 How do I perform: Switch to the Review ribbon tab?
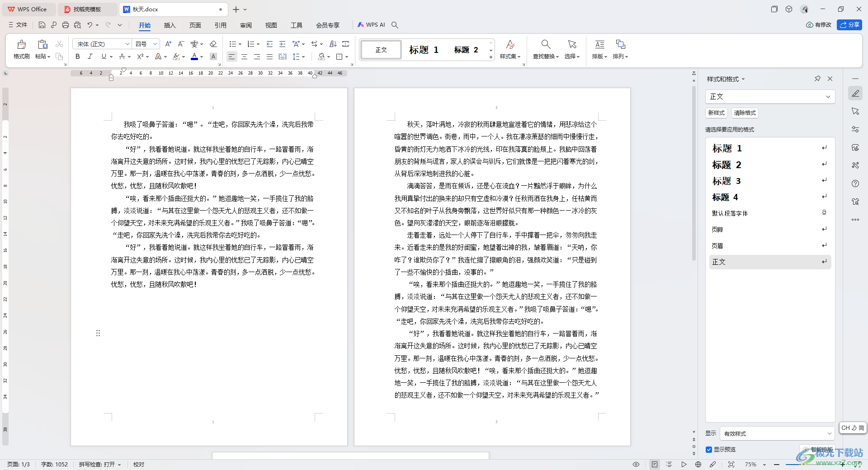pyautogui.click(x=246, y=25)
